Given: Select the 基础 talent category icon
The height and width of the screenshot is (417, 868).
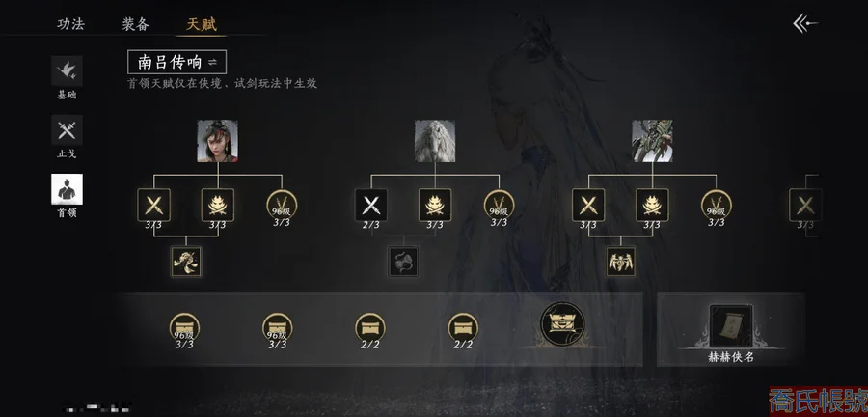Looking at the screenshot, I should 67,70.
